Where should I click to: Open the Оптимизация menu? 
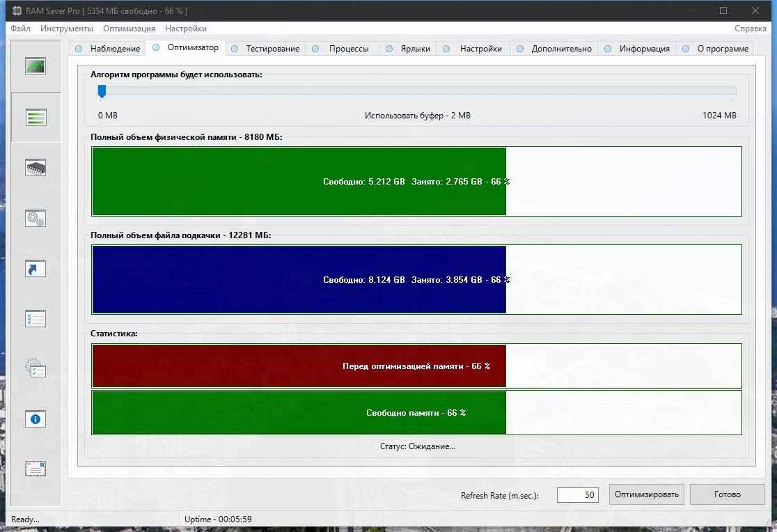pyautogui.click(x=129, y=29)
